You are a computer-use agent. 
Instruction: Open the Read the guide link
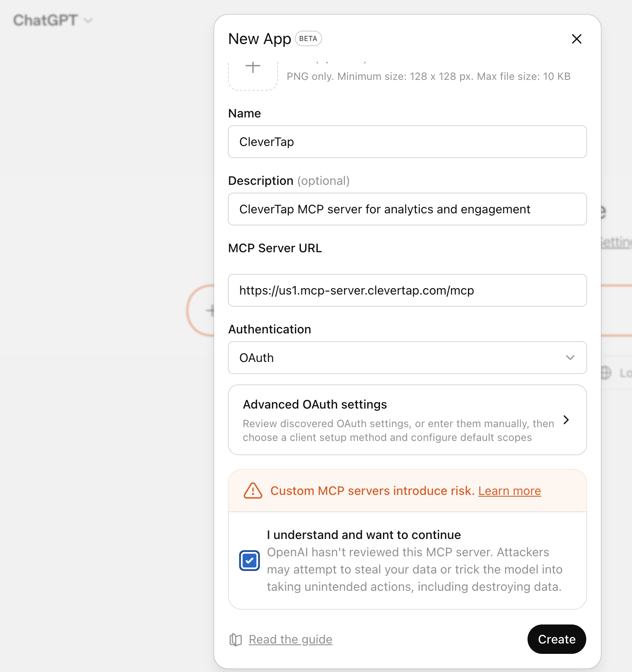click(291, 640)
